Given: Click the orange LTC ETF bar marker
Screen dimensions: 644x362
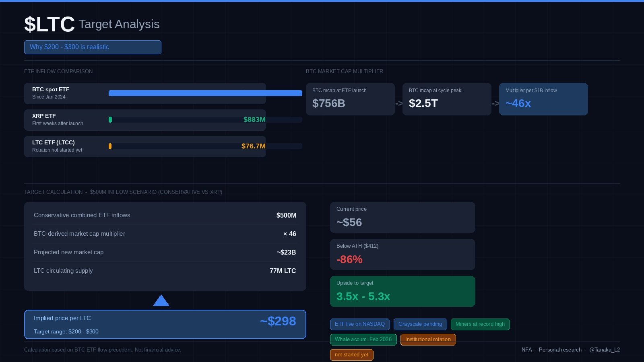Looking at the screenshot, I should 110,146.
